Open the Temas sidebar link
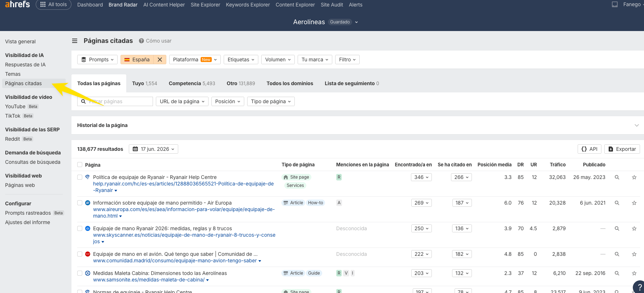The image size is (644, 293). click(13, 74)
